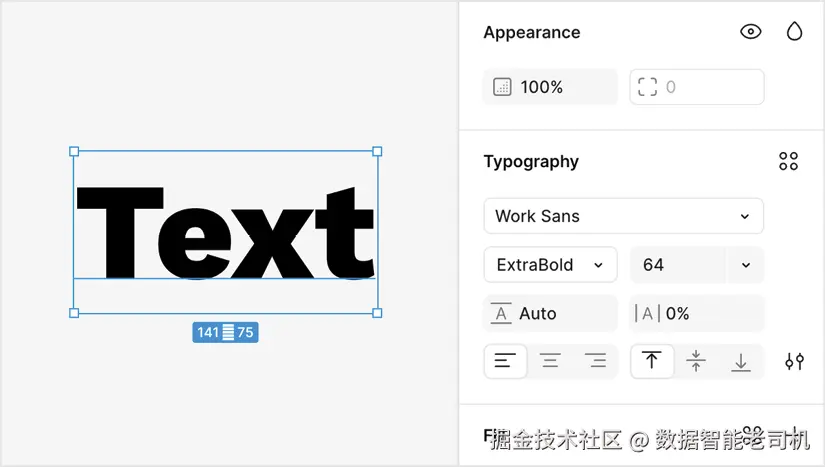Select the font size field showing 64

(x=678, y=265)
